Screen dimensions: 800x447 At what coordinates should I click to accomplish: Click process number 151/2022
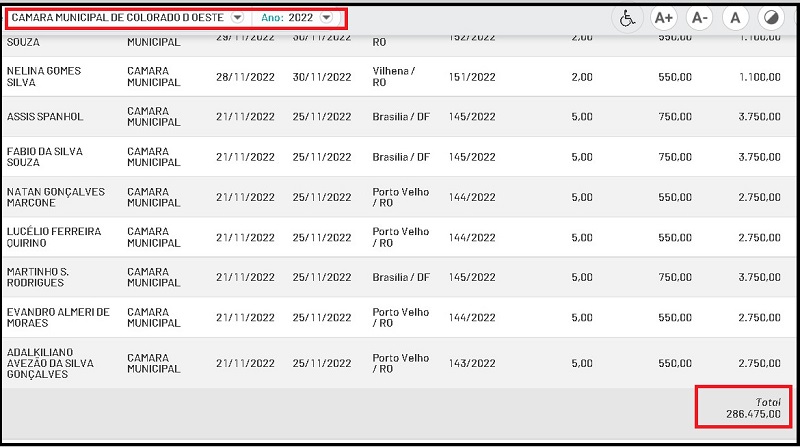pyautogui.click(x=472, y=77)
